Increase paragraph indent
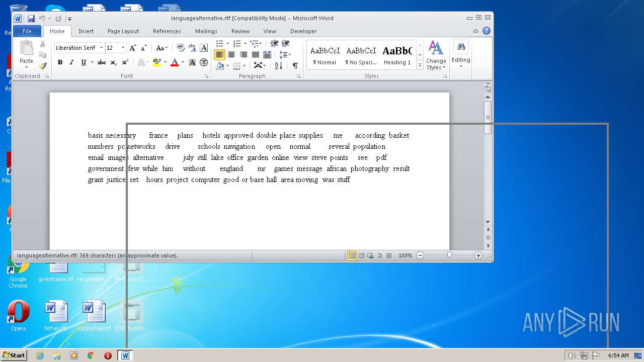The image size is (644, 362). click(286, 44)
